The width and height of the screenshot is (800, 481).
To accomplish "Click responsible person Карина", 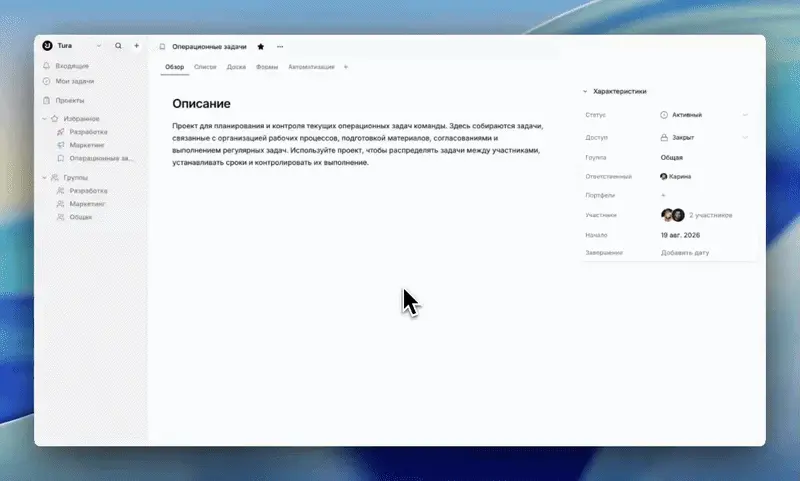I will coord(680,176).
